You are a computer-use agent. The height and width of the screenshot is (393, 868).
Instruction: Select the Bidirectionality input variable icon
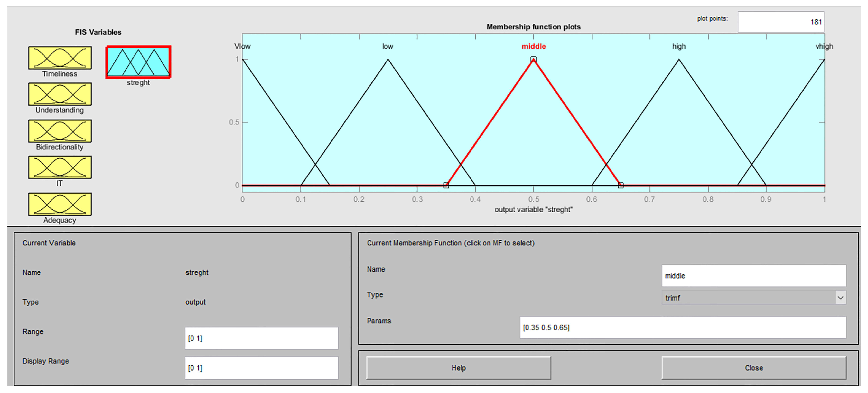click(60, 131)
